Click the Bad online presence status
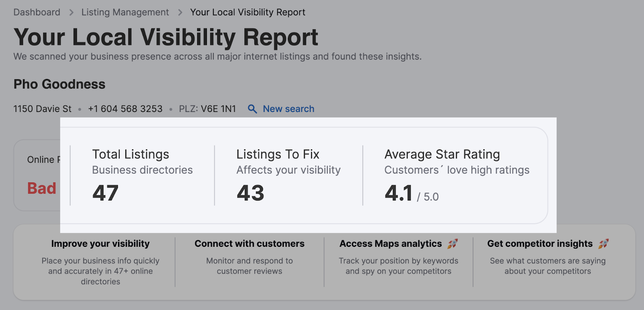Viewport: 644px width, 310px height. point(41,188)
